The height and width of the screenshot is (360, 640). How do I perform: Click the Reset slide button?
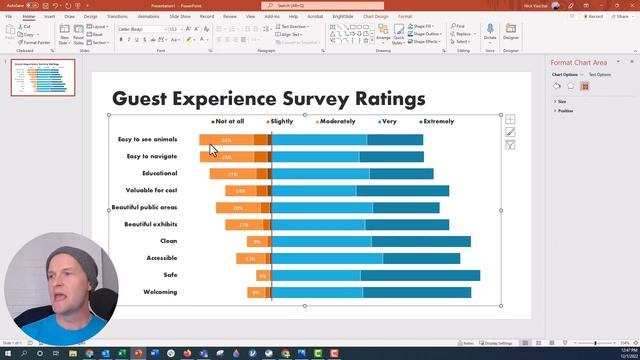95,35
